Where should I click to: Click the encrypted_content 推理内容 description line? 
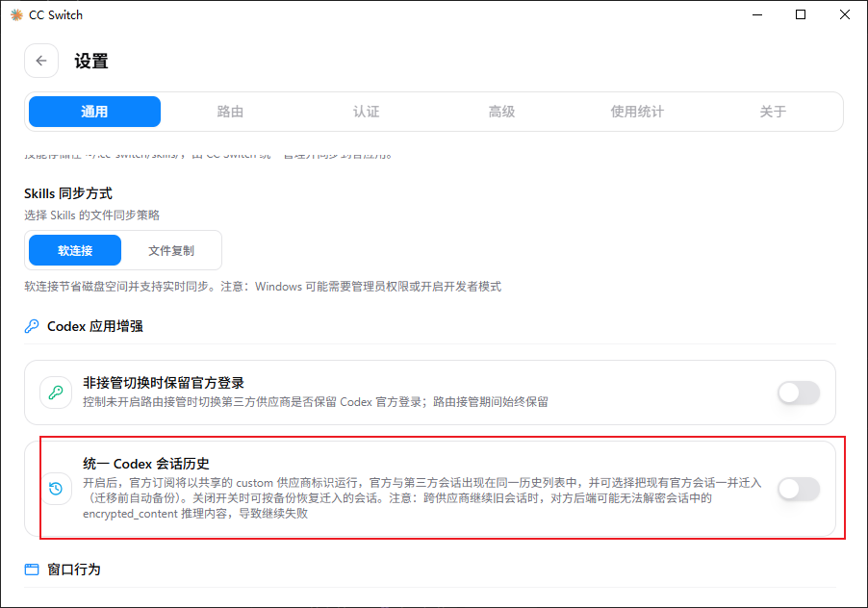tap(195, 514)
